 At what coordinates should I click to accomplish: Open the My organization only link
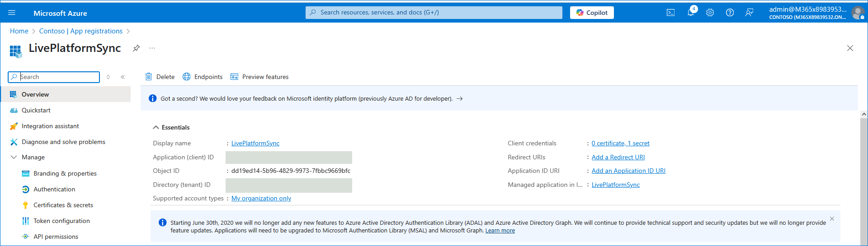[x=261, y=198]
